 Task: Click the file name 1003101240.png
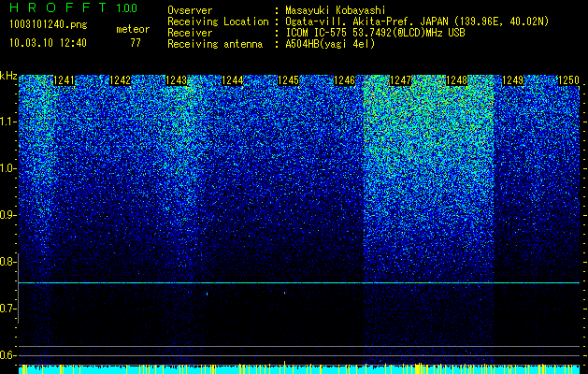click(49, 25)
